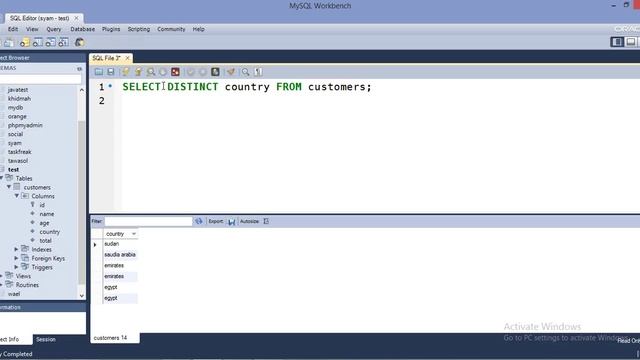Screen dimensions: 640x360
Task: Expand the Triggers node
Action: pyautogui.click(x=16, y=267)
